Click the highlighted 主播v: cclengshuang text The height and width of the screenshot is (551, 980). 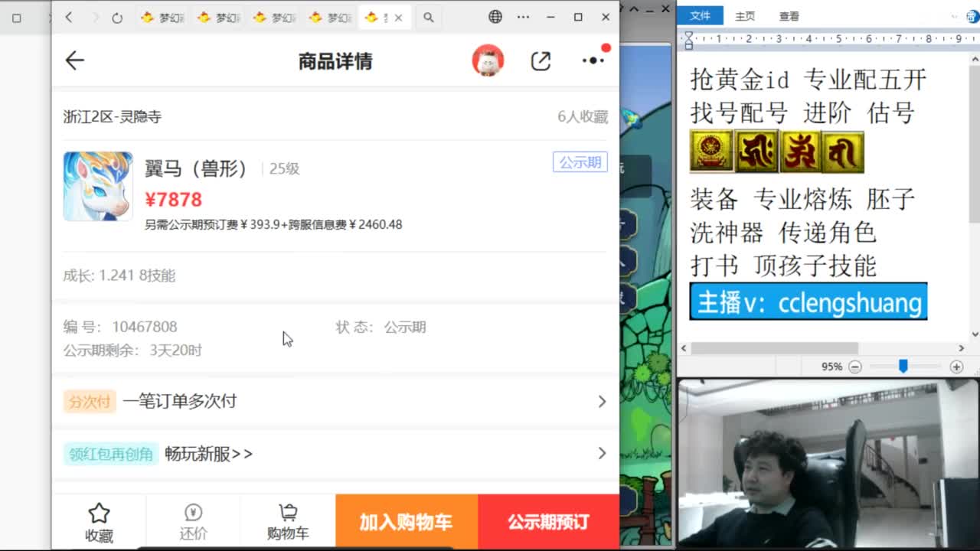(x=808, y=302)
